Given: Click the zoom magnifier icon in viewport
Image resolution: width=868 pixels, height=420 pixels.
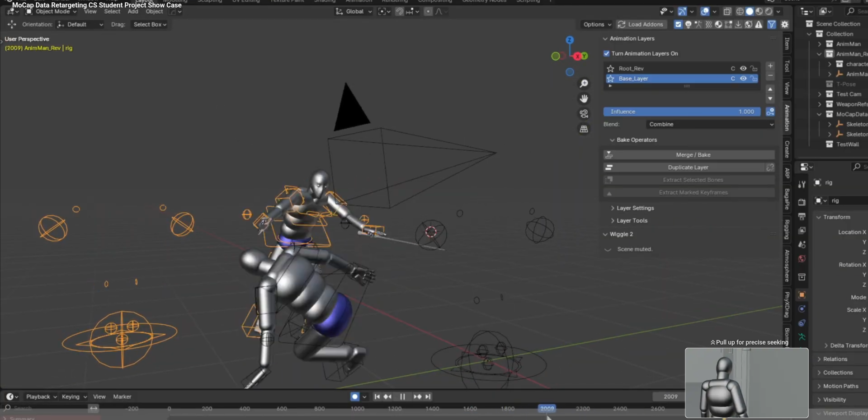Looking at the screenshot, I should tap(584, 84).
